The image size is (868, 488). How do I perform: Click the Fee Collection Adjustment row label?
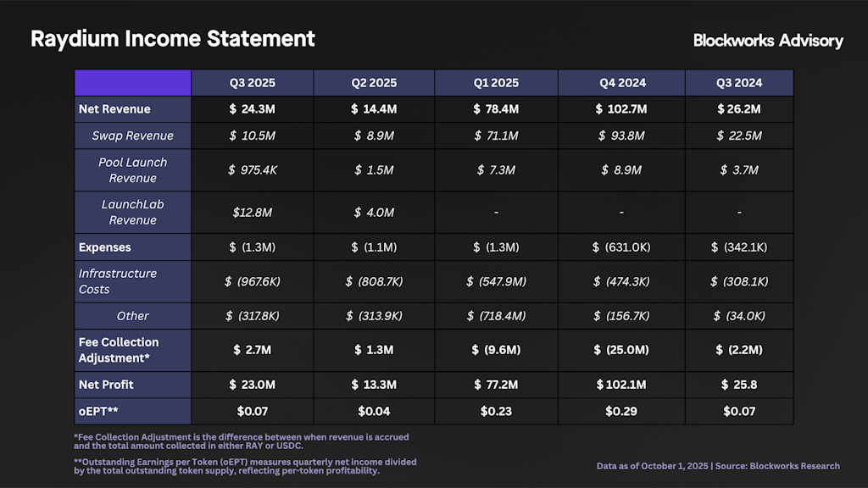119,350
